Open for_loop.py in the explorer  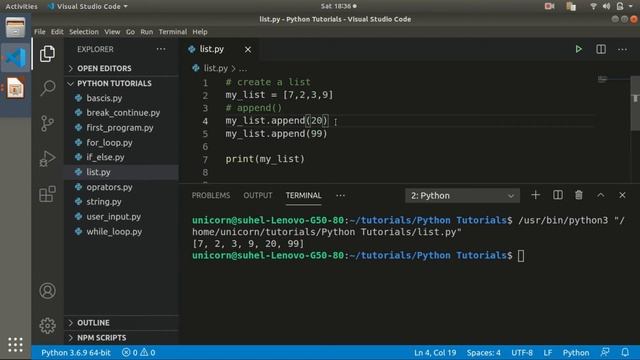click(122, 142)
